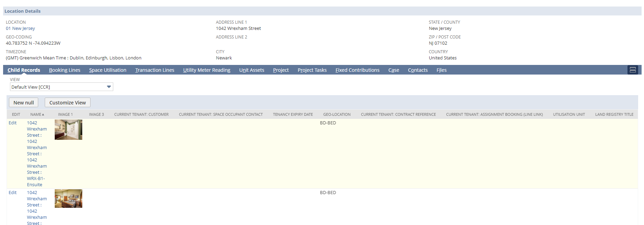Image resolution: width=644 pixels, height=225 pixels.
Task: Sort by Geo-Location column header
Action: (x=337, y=114)
